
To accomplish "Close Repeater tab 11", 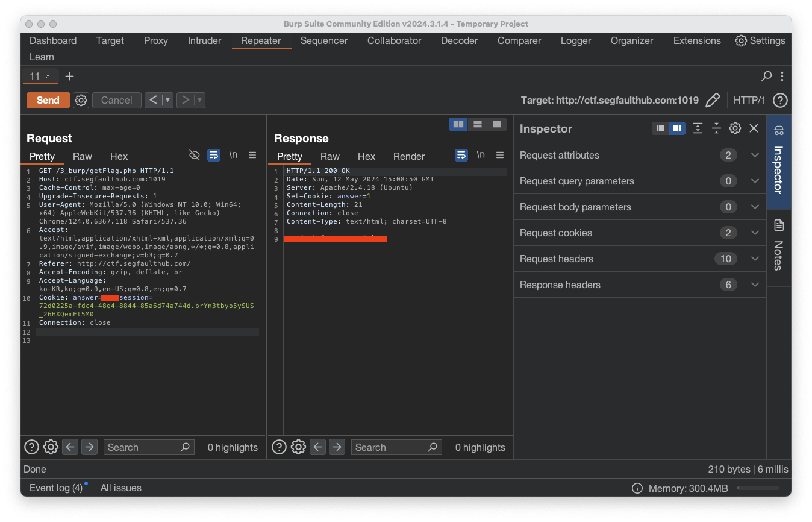I will tap(48, 77).
